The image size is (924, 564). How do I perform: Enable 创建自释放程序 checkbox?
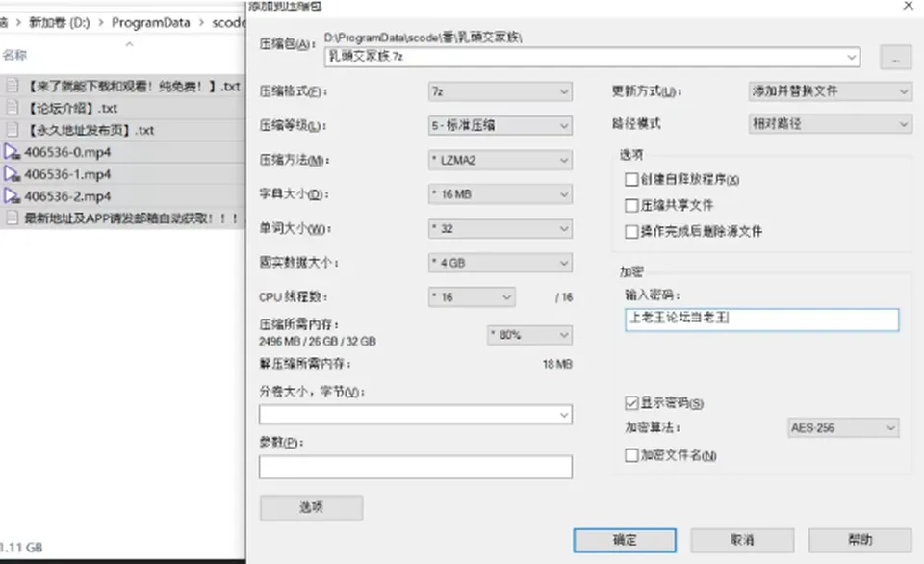(x=631, y=179)
